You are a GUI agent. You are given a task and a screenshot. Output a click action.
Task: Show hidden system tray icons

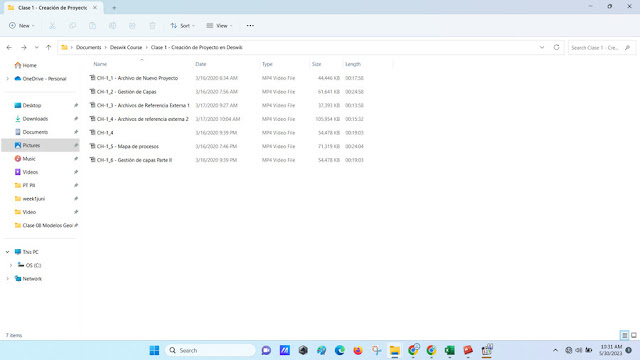click(555, 350)
